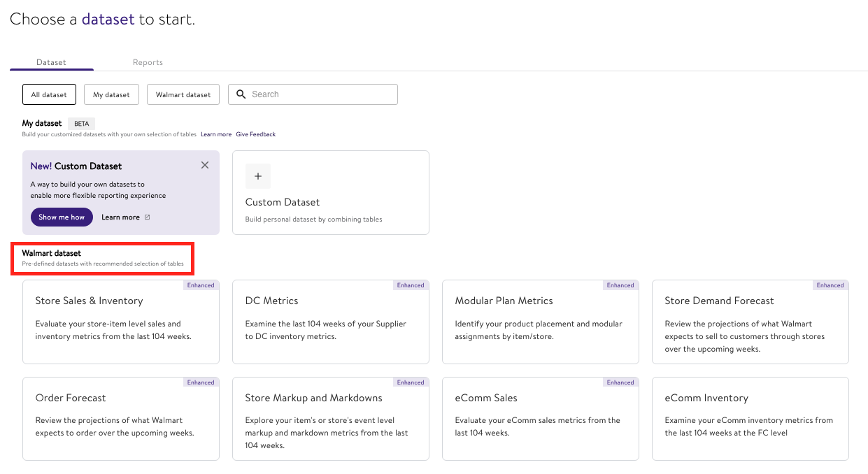Image resolution: width=868 pixels, height=474 pixels.
Task: Click the Show me how button
Action: [x=62, y=217]
